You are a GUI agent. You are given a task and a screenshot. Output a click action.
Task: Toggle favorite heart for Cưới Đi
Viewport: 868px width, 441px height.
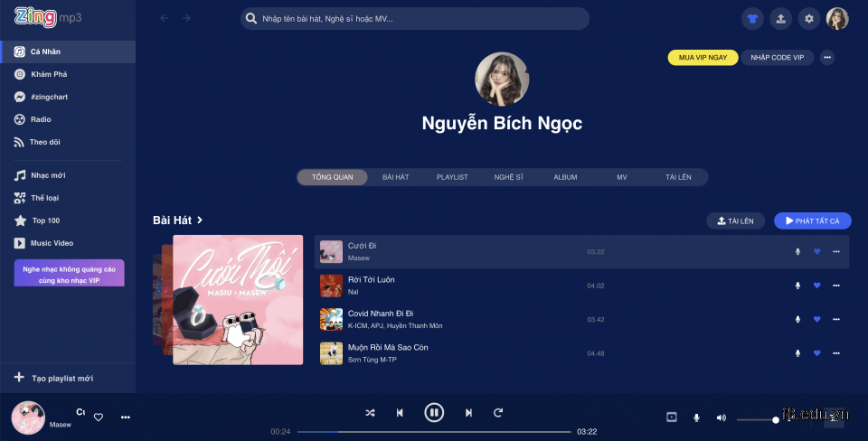pyautogui.click(x=816, y=252)
